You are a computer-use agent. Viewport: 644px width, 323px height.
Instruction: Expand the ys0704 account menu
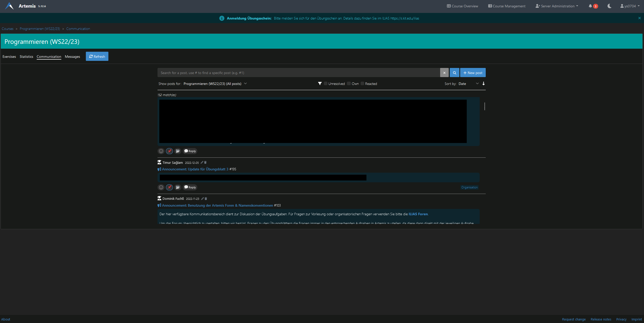[x=630, y=6]
